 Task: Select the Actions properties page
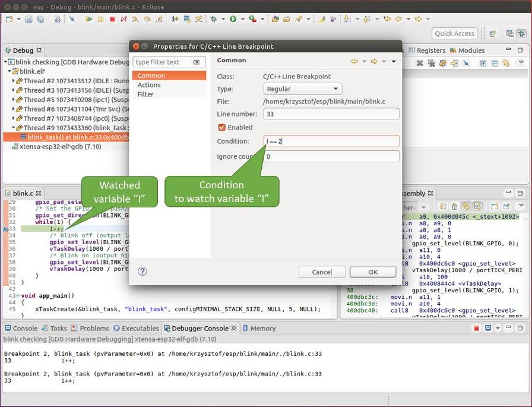coord(149,85)
